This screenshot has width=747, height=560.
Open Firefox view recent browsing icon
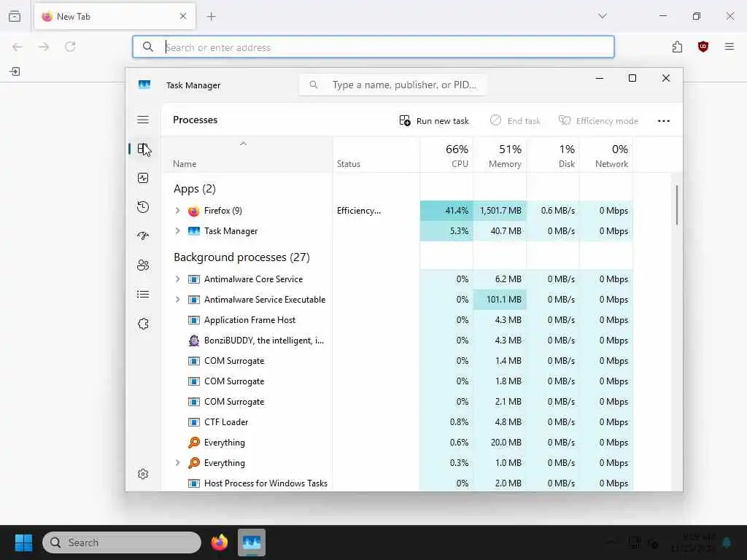pos(15,16)
